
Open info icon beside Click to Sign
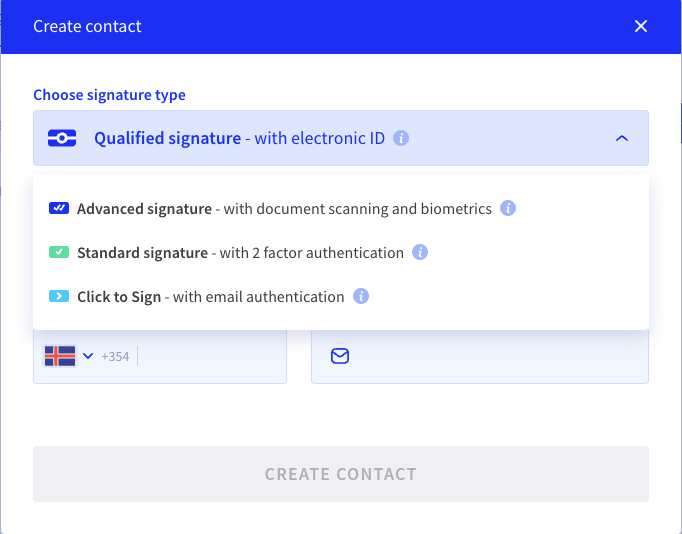[x=361, y=297]
